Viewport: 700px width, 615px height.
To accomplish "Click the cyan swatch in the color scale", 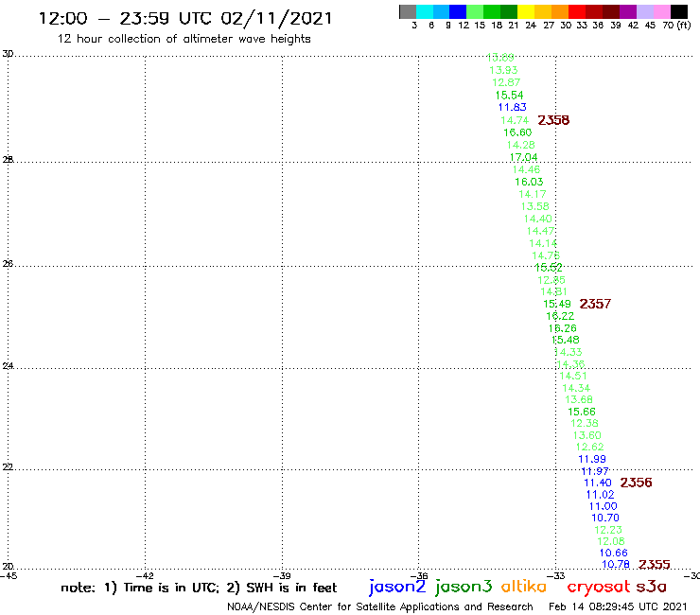I will 425,11.
